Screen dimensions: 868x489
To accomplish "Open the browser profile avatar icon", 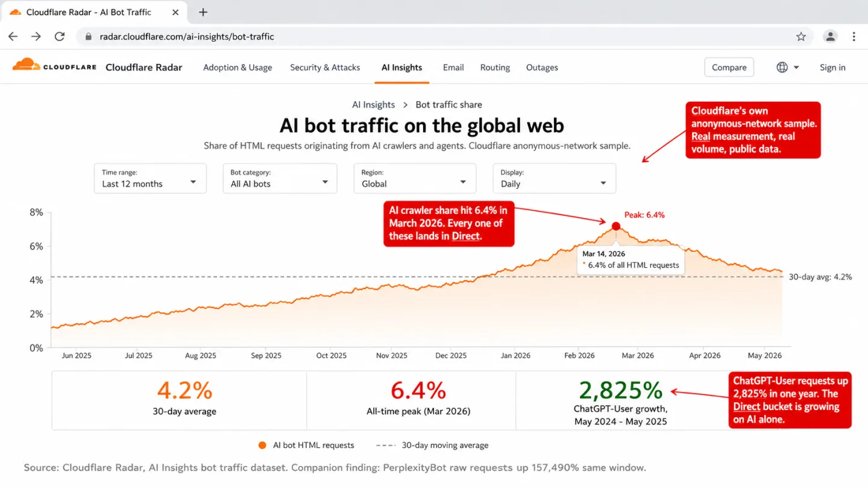I will point(831,37).
